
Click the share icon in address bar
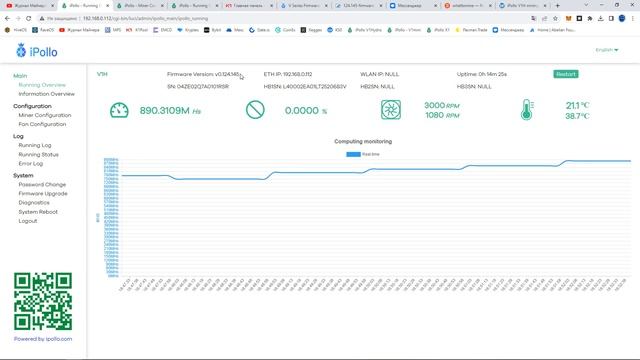544,18
